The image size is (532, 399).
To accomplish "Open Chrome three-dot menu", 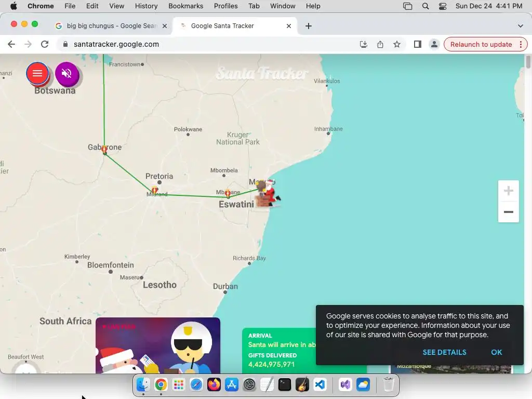I will [521, 45].
